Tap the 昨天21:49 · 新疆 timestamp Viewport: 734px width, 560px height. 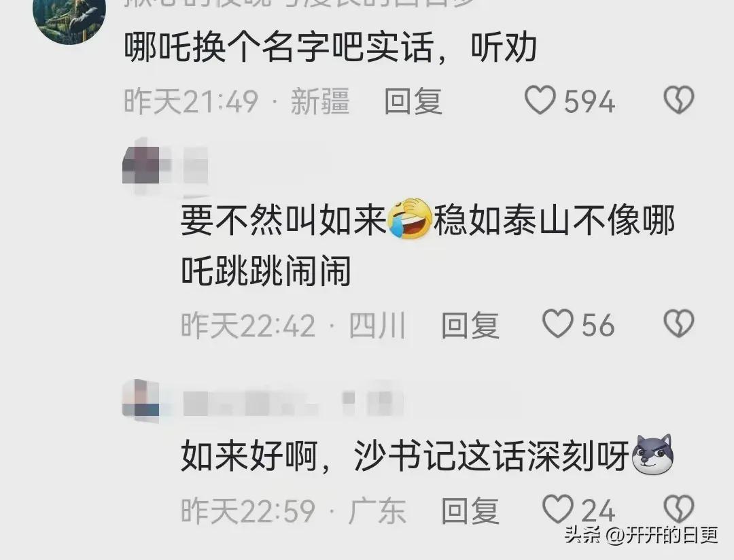click(x=237, y=101)
